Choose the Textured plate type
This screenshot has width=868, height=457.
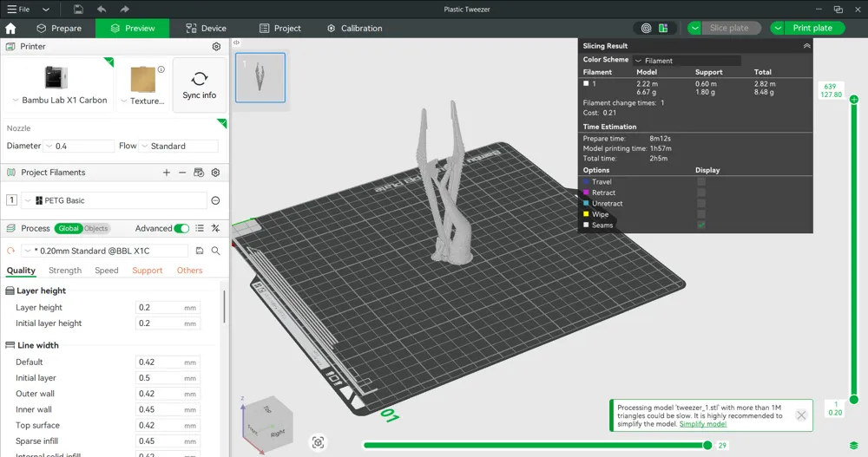click(x=143, y=84)
